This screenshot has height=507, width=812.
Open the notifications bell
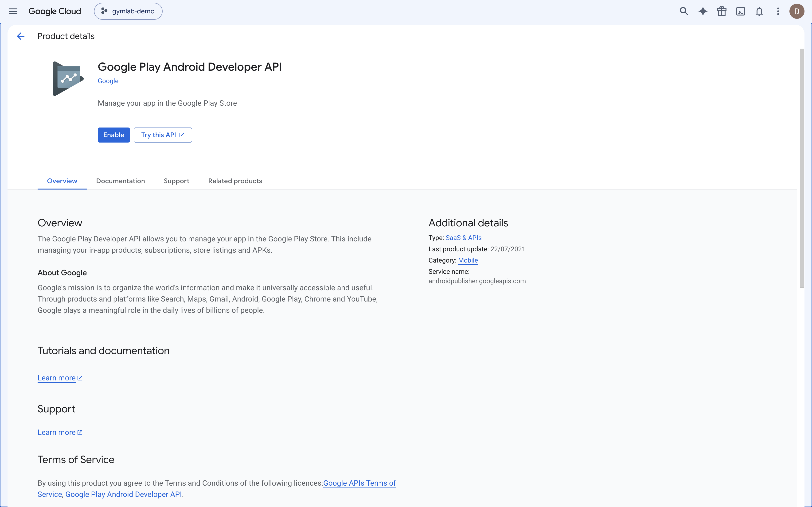[x=759, y=12]
